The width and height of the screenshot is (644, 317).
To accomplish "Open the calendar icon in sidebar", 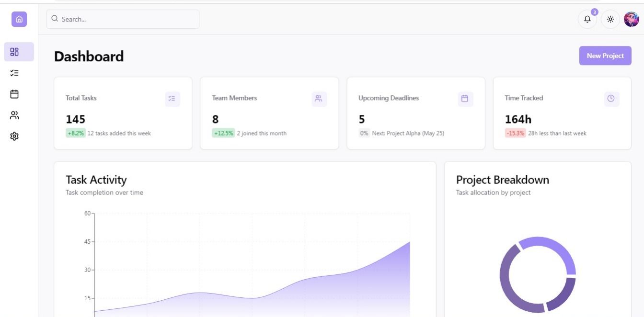I will coord(14,94).
